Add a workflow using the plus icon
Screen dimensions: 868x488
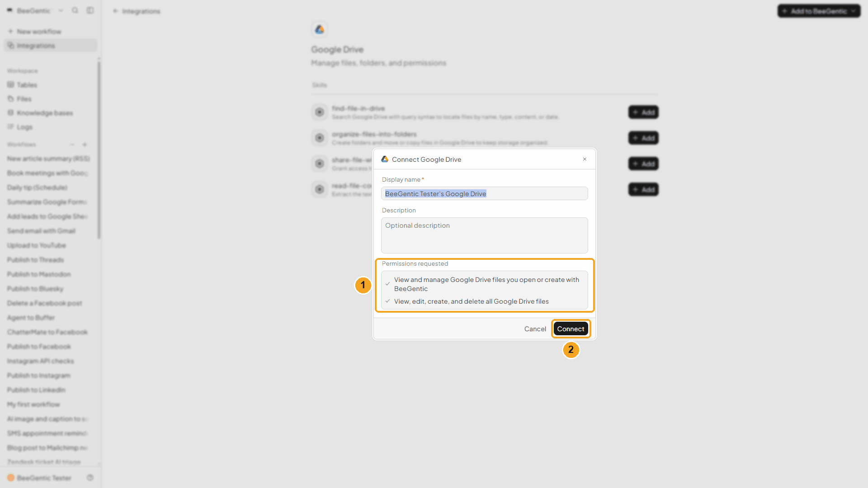click(x=85, y=145)
